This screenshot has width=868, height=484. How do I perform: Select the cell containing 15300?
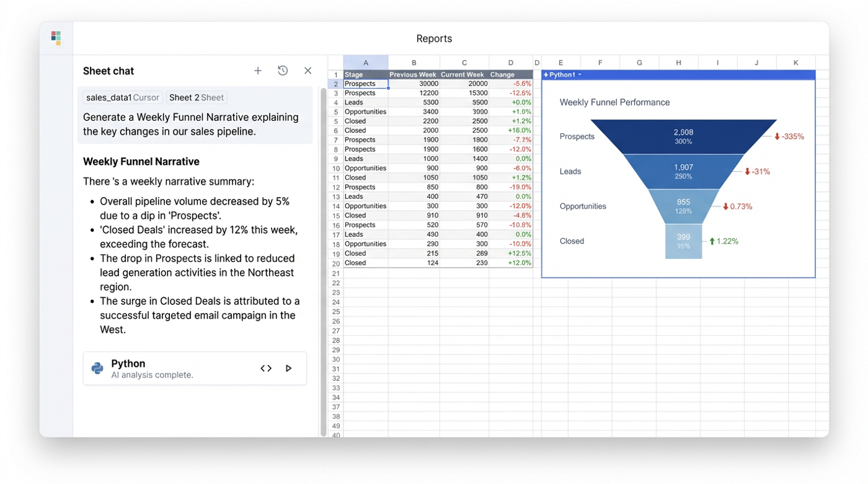(464, 93)
